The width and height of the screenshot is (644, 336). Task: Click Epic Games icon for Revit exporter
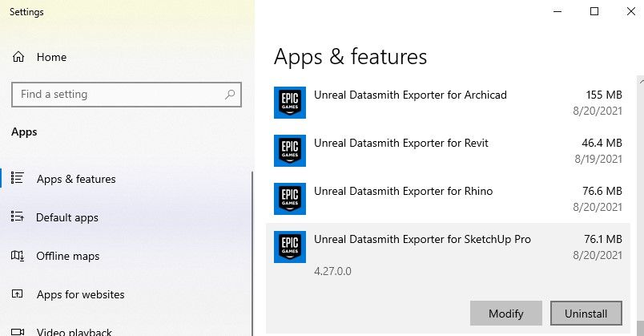[289, 151]
